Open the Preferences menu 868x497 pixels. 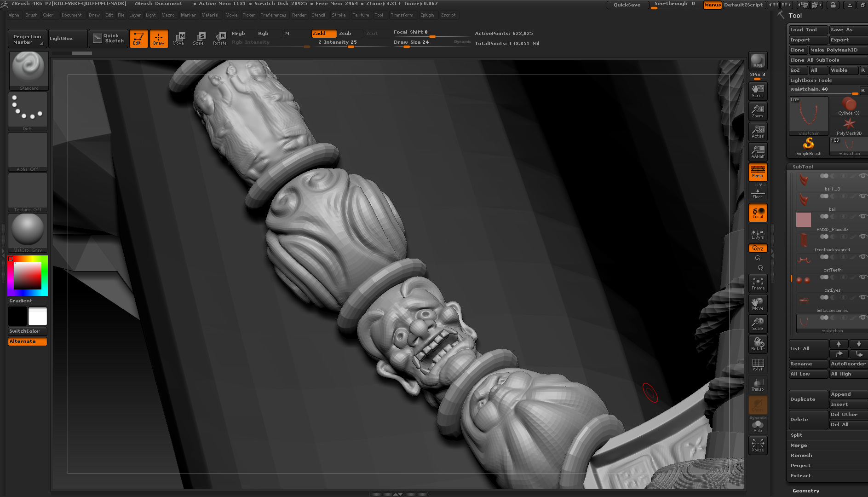coord(273,15)
